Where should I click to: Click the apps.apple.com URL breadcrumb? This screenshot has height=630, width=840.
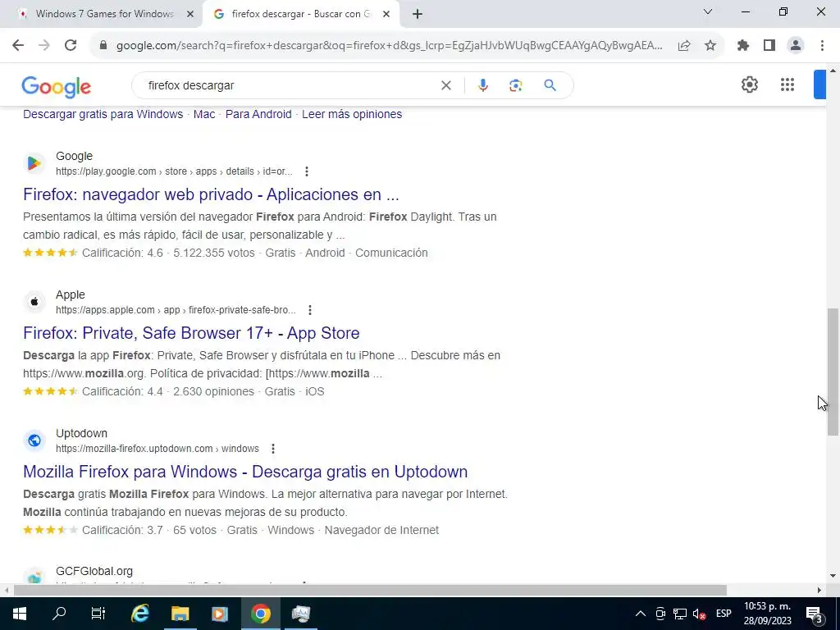[x=176, y=310]
